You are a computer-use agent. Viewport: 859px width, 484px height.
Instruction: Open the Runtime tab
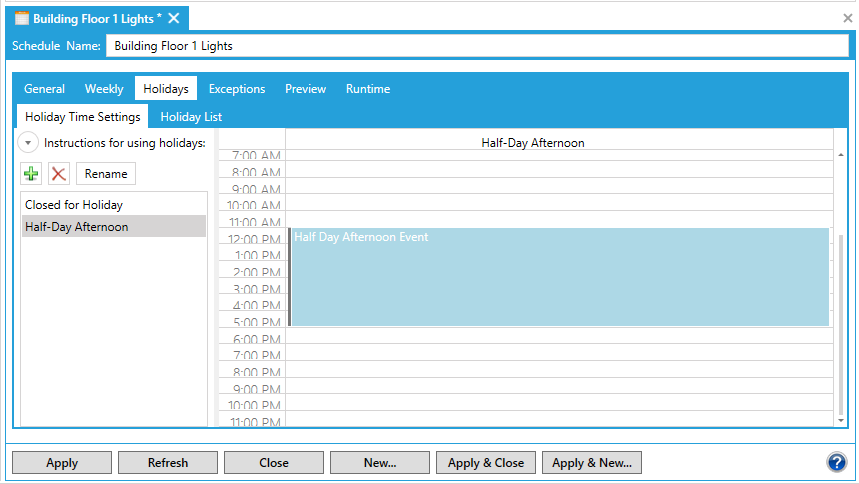pos(368,89)
